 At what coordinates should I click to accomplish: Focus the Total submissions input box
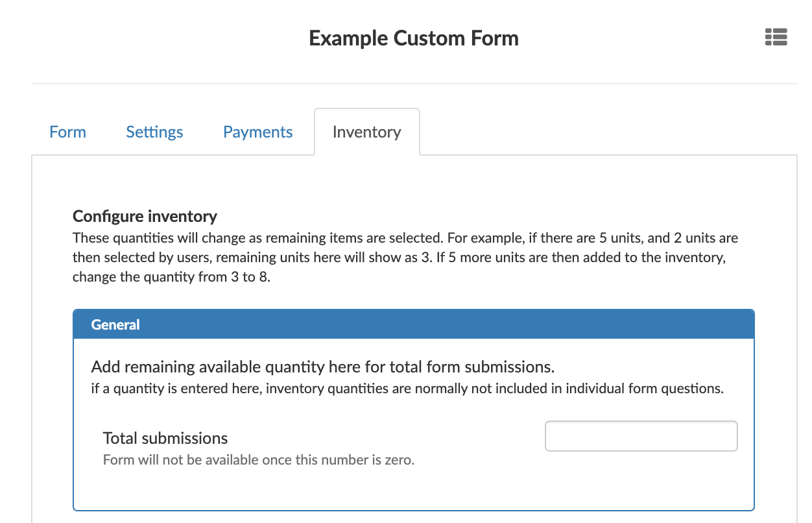pyautogui.click(x=641, y=436)
